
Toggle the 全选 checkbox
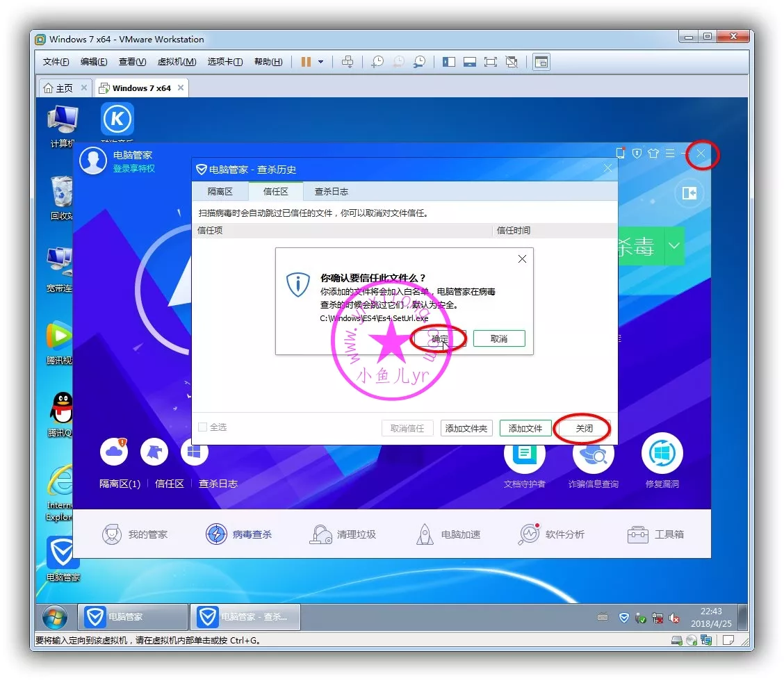click(203, 427)
